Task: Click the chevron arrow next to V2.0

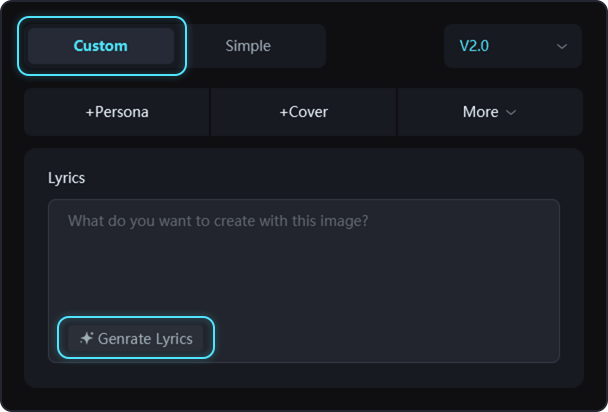Action: [561, 46]
